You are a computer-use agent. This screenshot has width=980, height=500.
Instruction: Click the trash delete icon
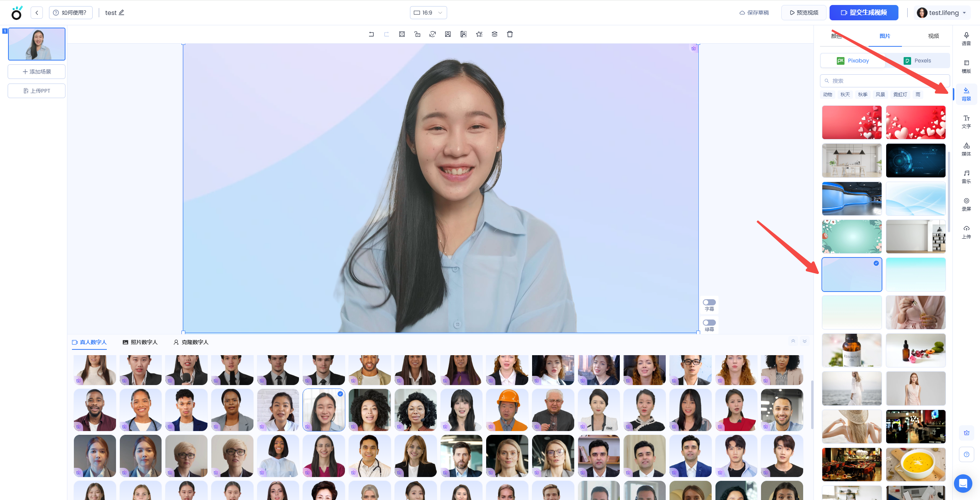[510, 34]
